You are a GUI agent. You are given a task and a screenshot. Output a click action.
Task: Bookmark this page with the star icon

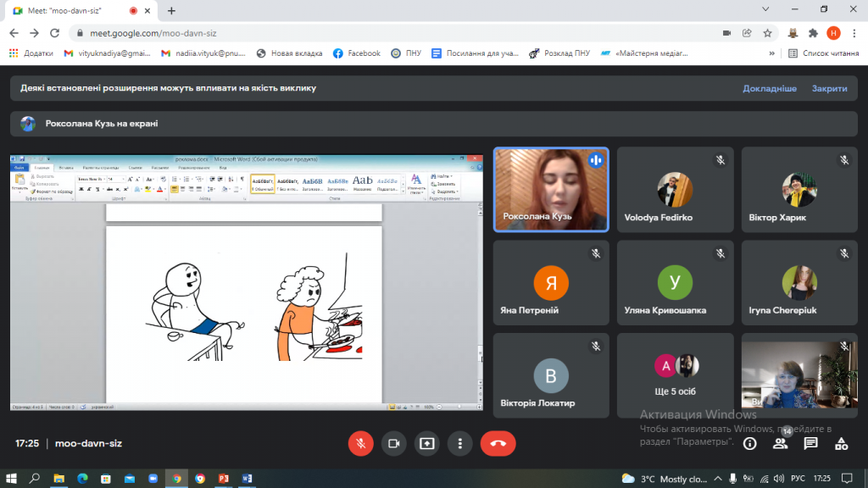point(767,33)
